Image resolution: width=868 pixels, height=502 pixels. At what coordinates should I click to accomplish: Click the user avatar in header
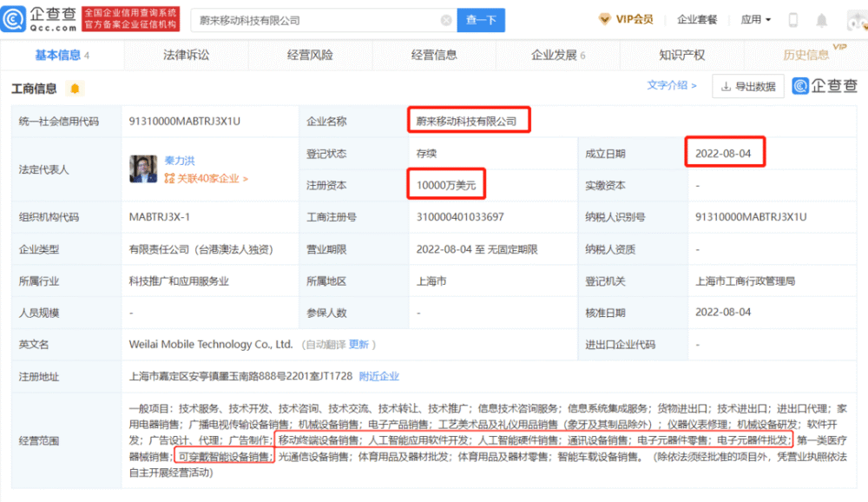tap(858, 20)
